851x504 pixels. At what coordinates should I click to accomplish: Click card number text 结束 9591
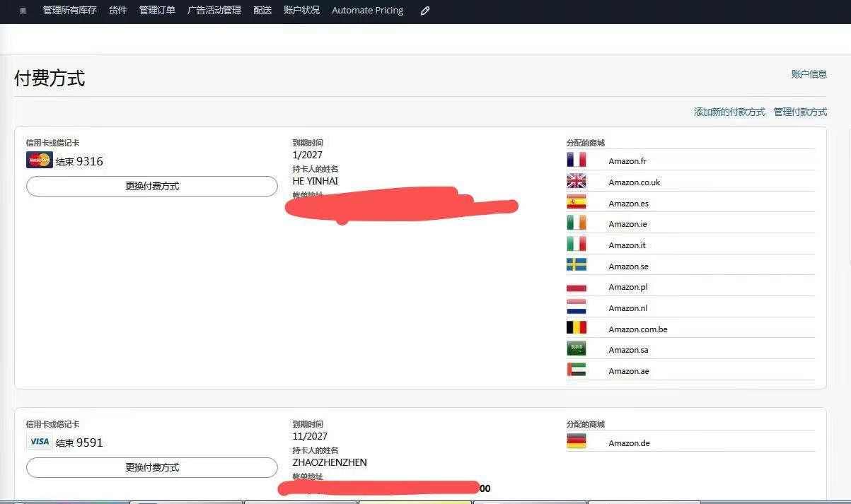pyautogui.click(x=79, y=443)
